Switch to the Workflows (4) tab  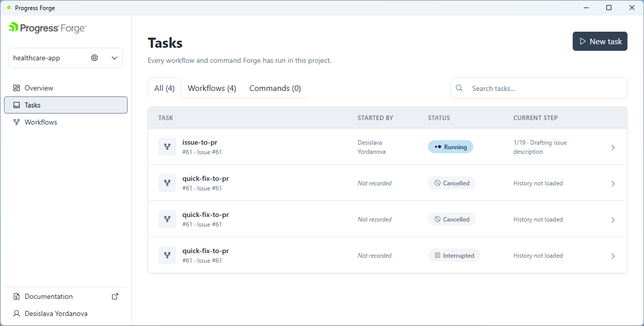[212, 88]
